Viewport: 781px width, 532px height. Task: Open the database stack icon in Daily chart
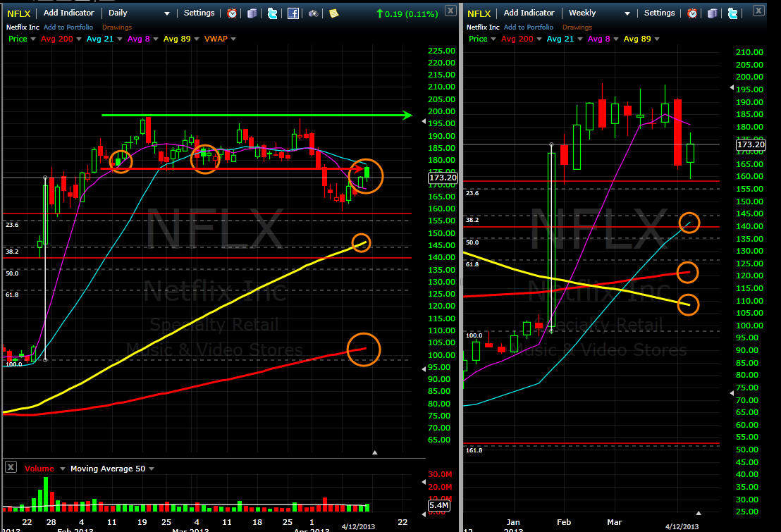coord(252,13)
